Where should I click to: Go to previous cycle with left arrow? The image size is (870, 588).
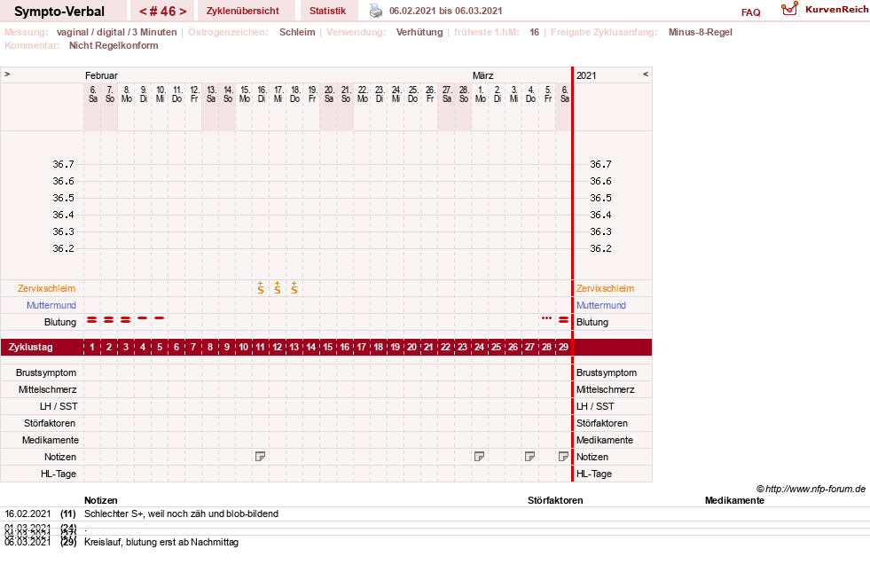tap(143, 12)
